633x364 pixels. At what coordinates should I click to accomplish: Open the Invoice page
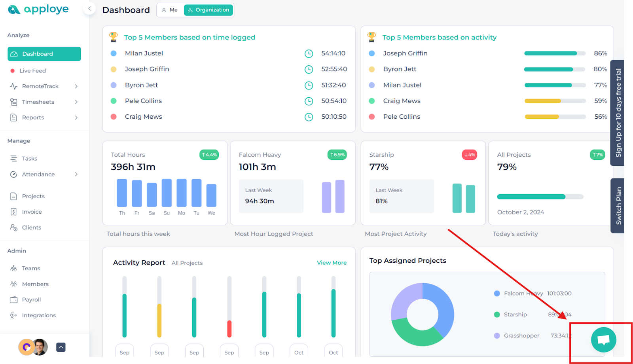tap(32, 212)
